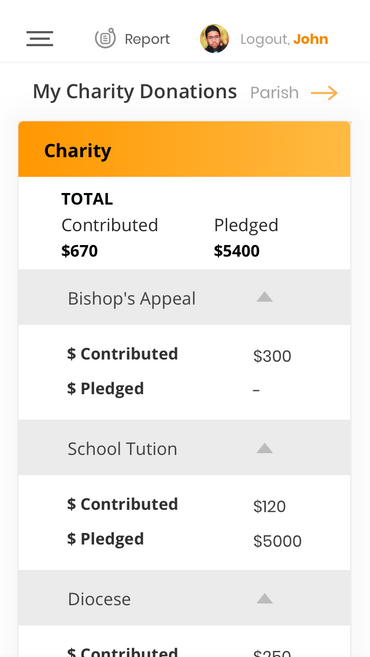The image size is (370, 657).
Task: Click the Bishop's Appeal $300 contributed value
Action: [x=272, y=356]
